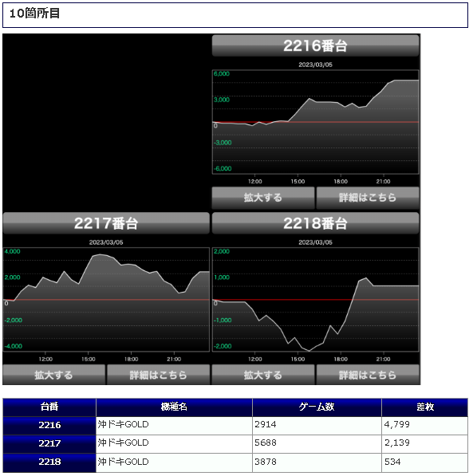Select table row number 2217
The image size is (473, 476).
point(235,444)
